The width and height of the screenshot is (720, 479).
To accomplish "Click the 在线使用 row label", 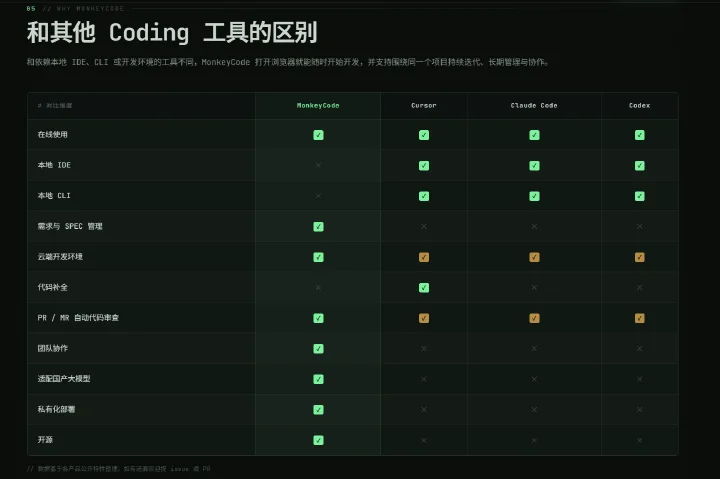I will click(52, 135).
